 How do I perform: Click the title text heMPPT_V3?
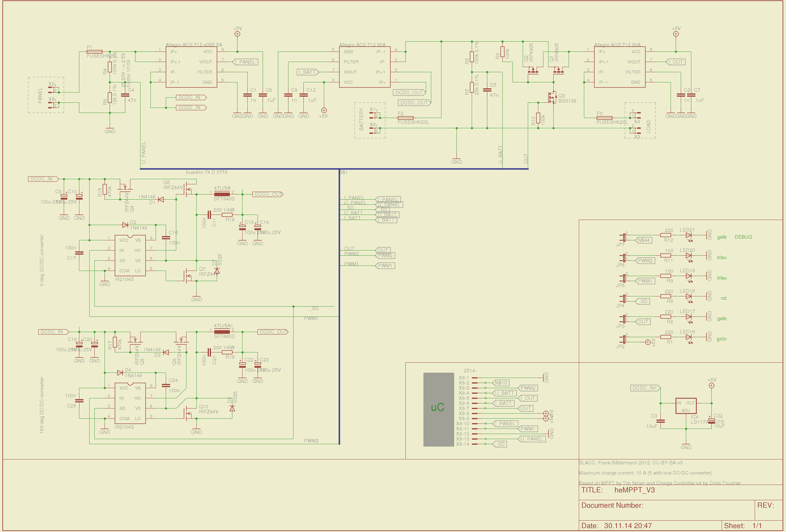[635, 490]
